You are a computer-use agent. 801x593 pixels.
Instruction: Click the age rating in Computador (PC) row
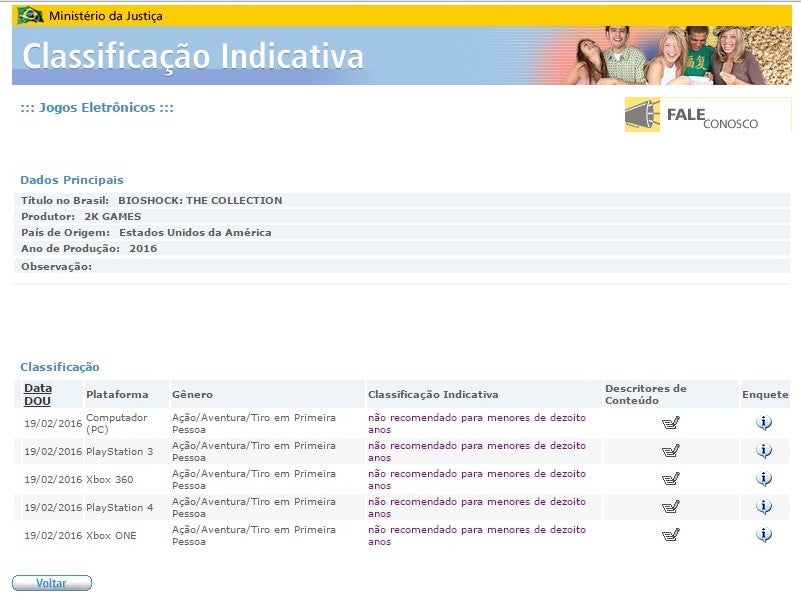477,423
